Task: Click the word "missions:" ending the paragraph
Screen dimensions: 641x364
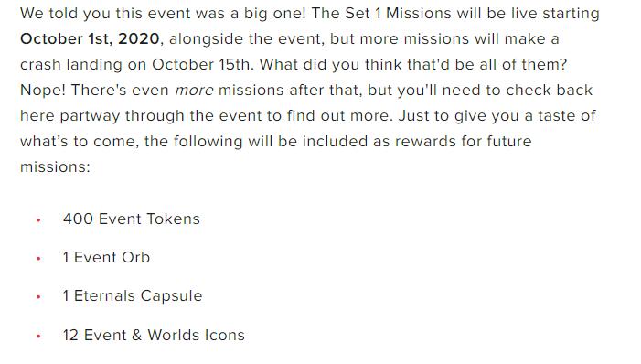Action: [x=55, y=166]
